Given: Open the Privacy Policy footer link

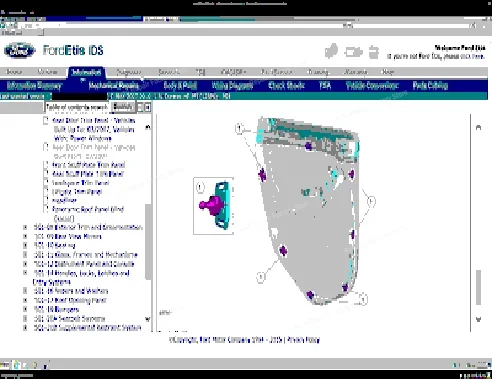Looking at the screenshot, I should [x=303, y=340].
